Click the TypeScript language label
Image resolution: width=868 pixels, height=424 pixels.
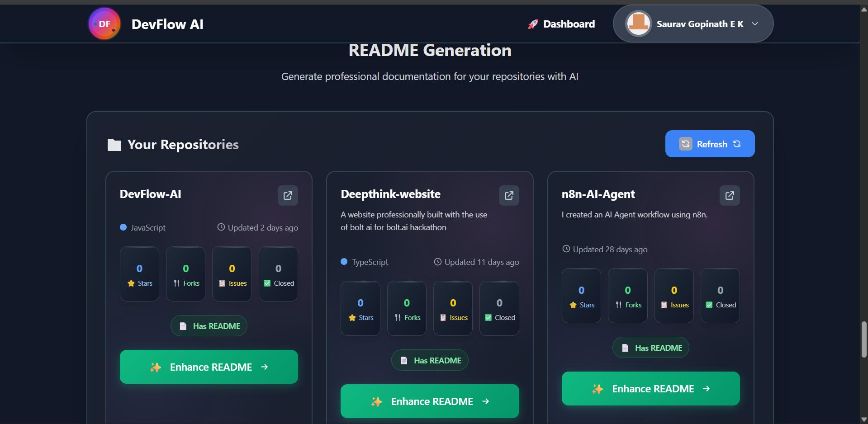point(370,262)
